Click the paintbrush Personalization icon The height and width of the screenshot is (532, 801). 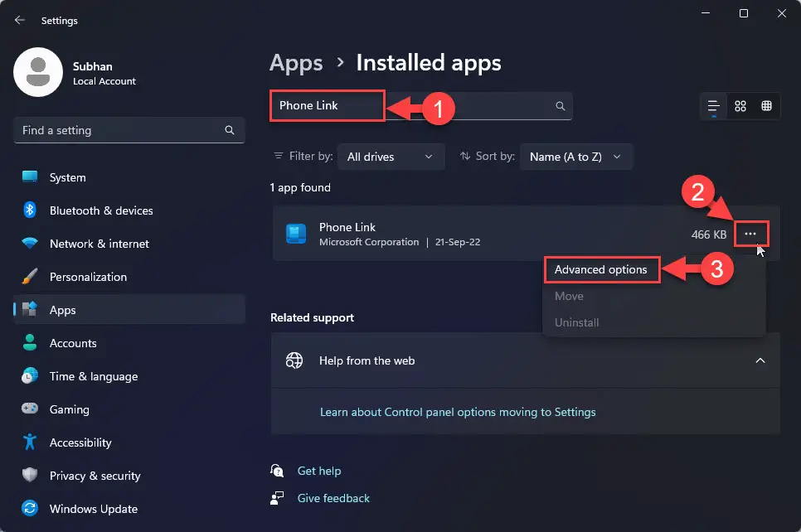click(x=30, y=276)
